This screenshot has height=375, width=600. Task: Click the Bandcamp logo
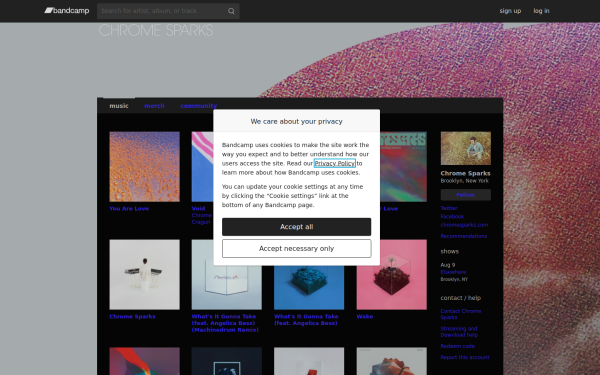pyautogui.click(x=67, y=11)
